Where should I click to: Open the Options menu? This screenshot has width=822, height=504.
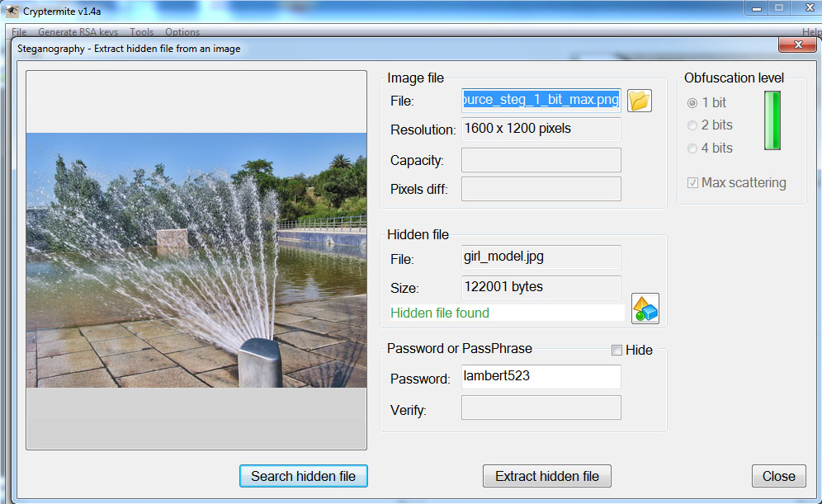[182, 32]
